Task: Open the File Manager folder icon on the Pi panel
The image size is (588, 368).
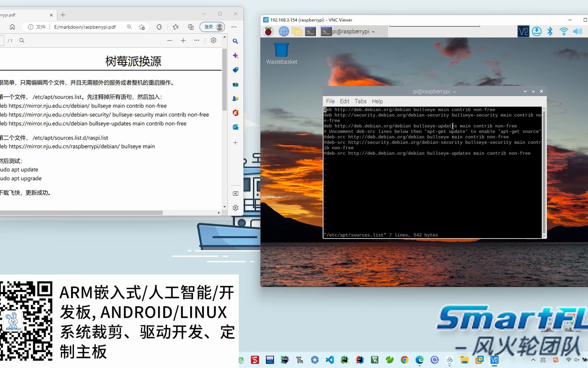Action: coord(297,32)
